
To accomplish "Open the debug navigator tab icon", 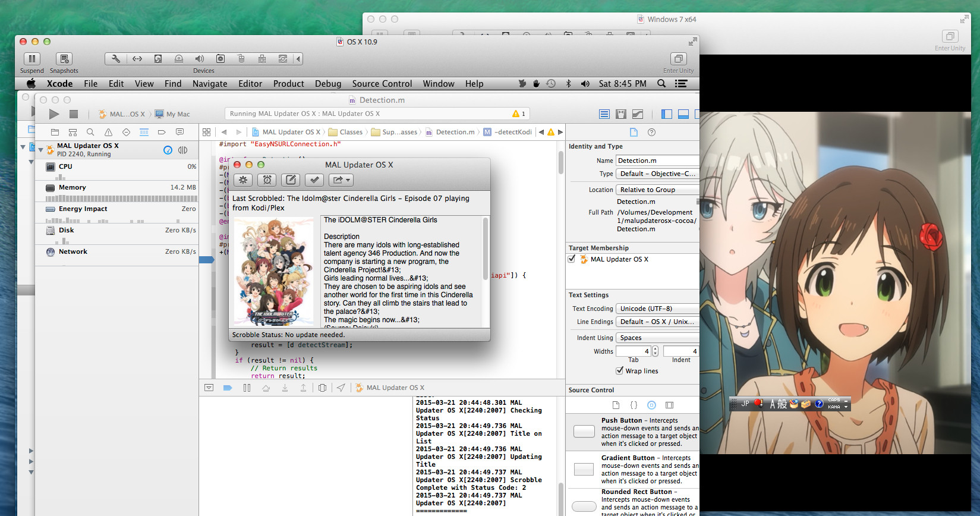I will pyautogui.click(x=144, y=132).
